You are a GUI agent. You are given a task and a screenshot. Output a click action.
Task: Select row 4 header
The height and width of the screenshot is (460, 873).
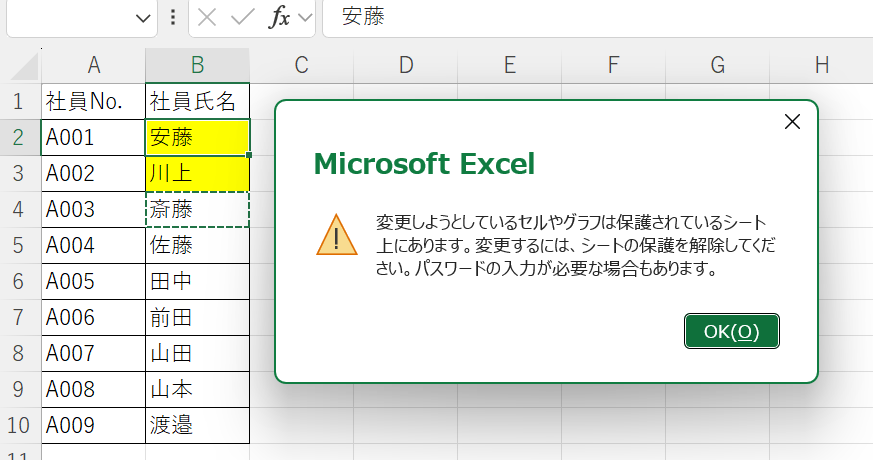pos(19,209)
